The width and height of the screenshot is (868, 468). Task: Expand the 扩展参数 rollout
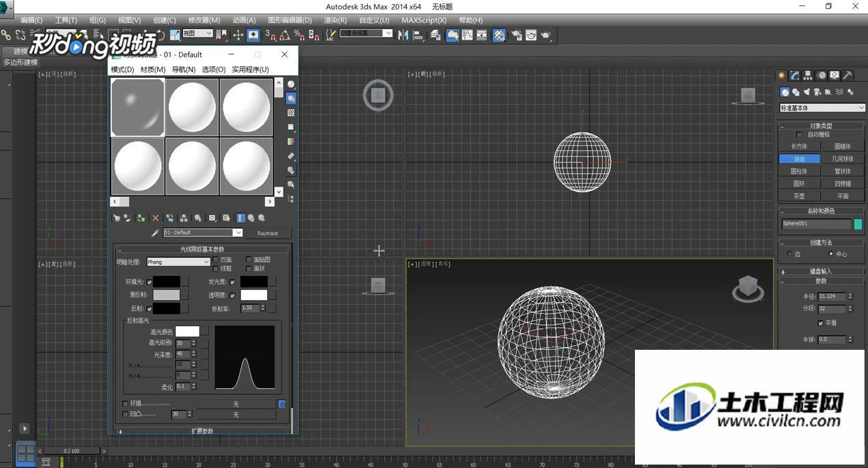pyautogui.click(x=202, y=431)
